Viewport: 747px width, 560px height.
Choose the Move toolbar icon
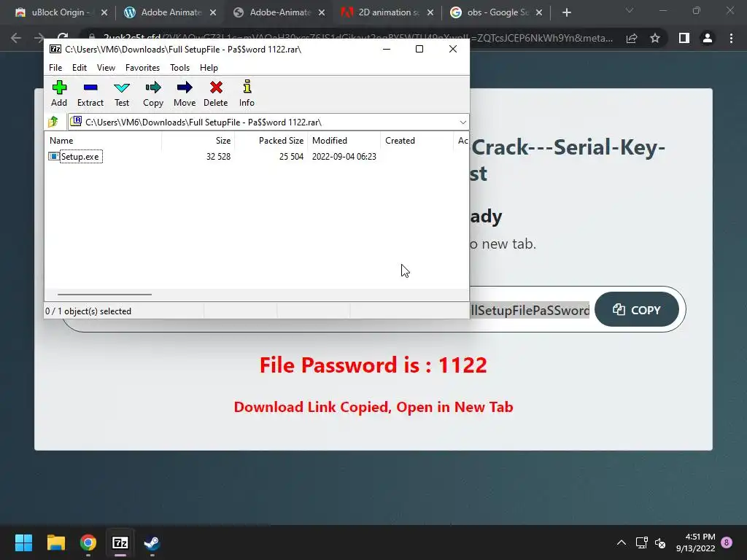(x=185, y=93)
